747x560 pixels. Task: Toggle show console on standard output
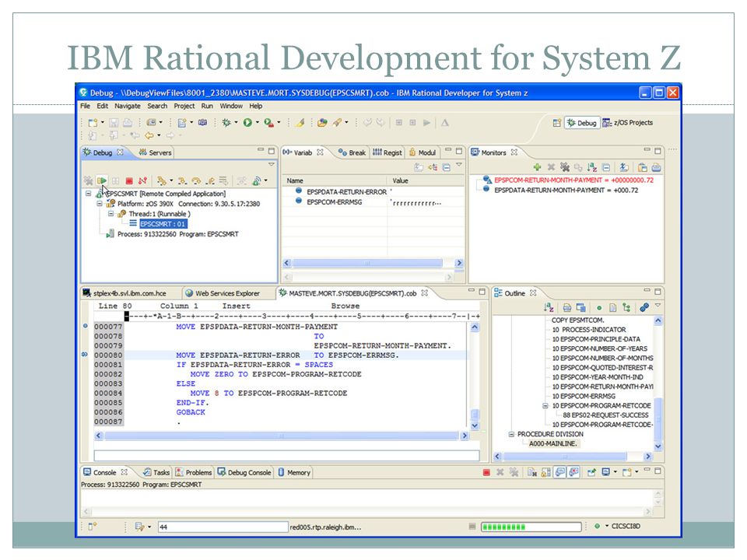559,472
